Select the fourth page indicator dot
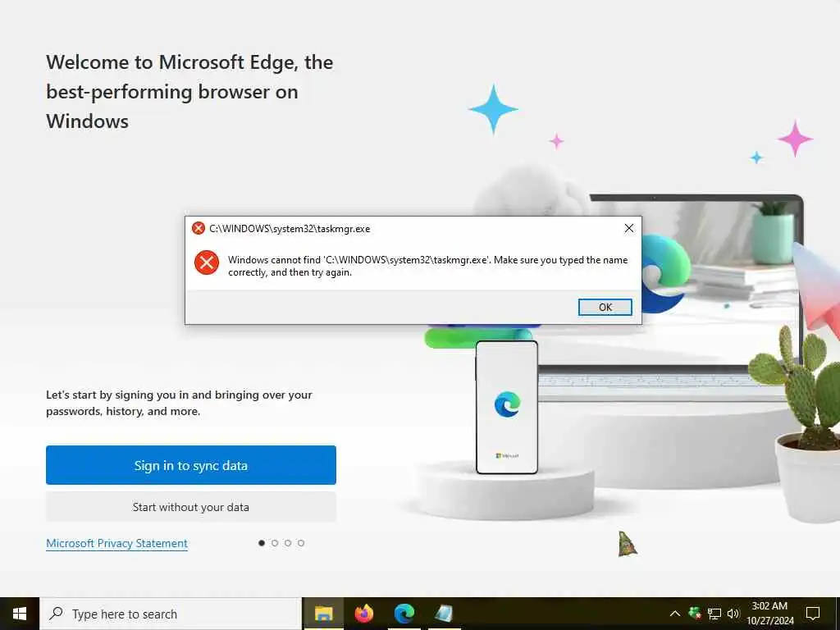Screen dimensions: 840x630 click(x=301, y=543)
